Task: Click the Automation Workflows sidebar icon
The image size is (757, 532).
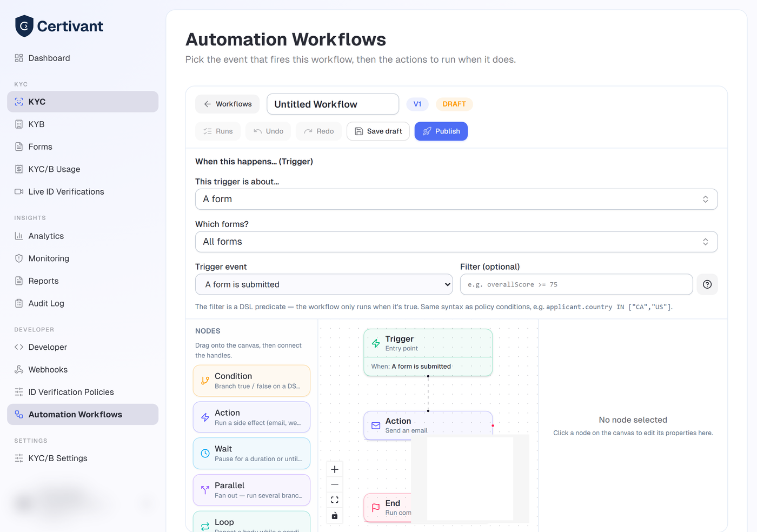Action: coord(19,414)
